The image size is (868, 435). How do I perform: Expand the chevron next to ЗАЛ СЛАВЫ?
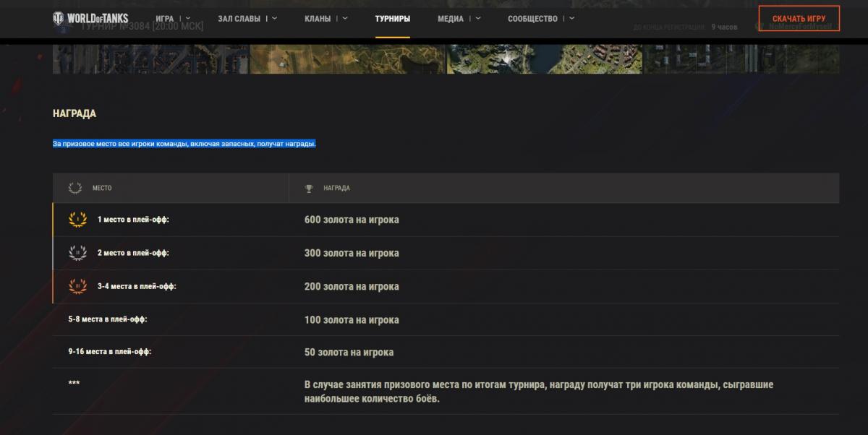(x=274, y=18)
